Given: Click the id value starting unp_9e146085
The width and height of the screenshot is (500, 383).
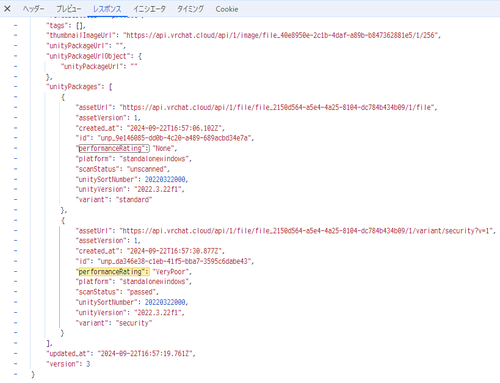Looking at the screenshot, I should coord(175,138).
